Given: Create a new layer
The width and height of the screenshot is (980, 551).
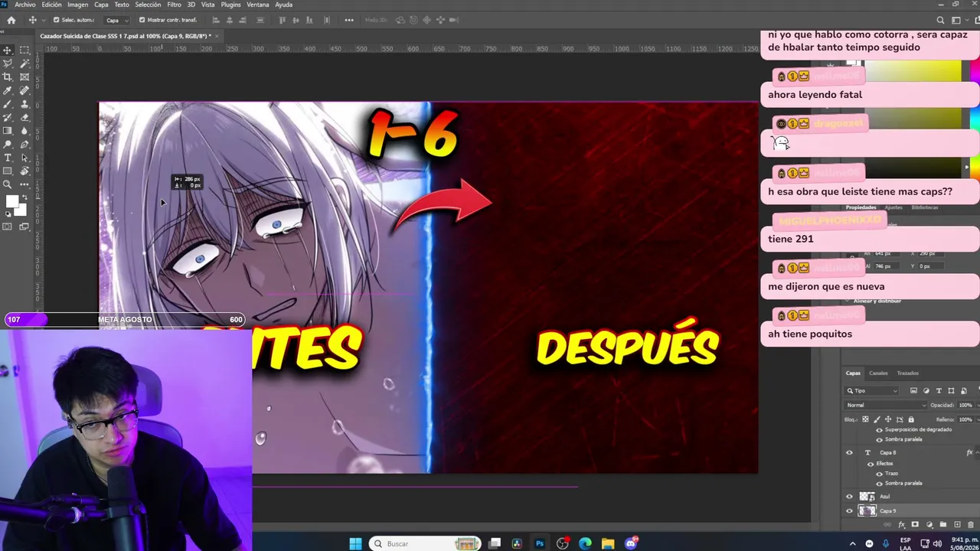Looking at the screenshot, I should coord(956,525).
